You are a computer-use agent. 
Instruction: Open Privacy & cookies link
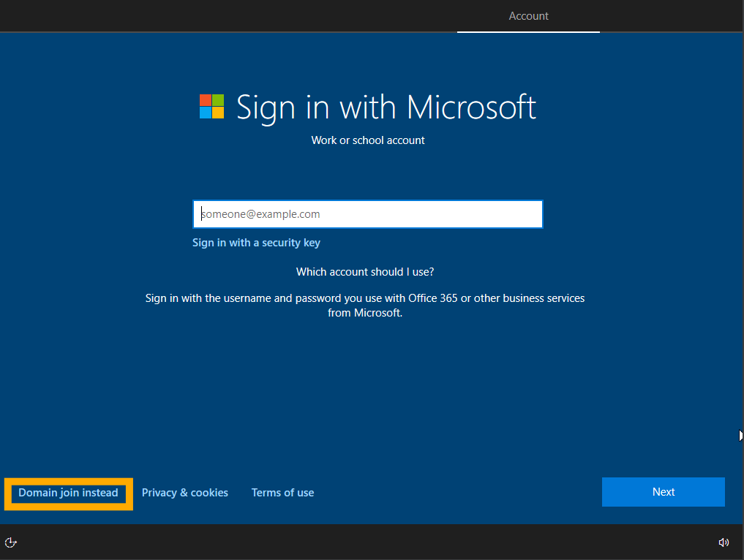(x=185, y=493)
